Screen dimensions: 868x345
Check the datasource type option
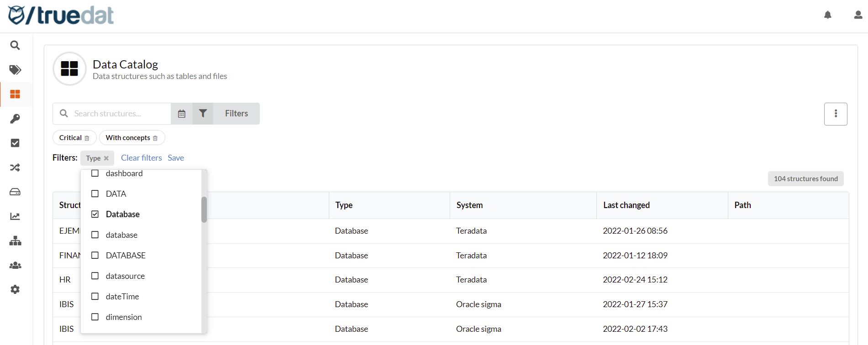click(x=95, y=276)
